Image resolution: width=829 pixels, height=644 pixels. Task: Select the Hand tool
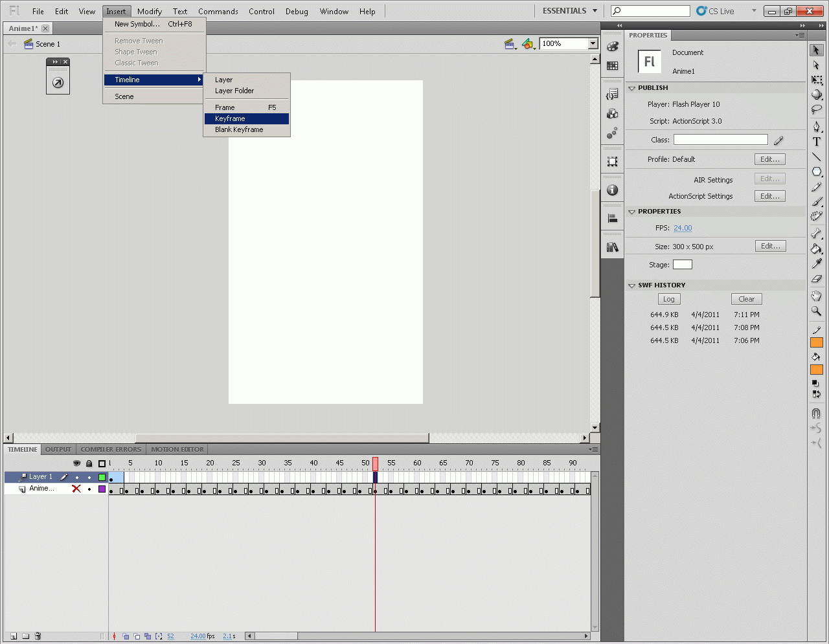pyautogui.click(x=816, y=296)
